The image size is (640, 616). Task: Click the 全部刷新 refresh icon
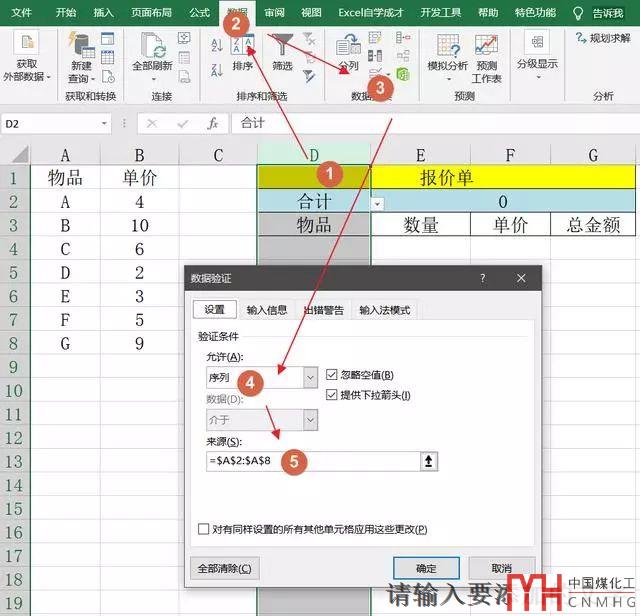click(152, 44)
